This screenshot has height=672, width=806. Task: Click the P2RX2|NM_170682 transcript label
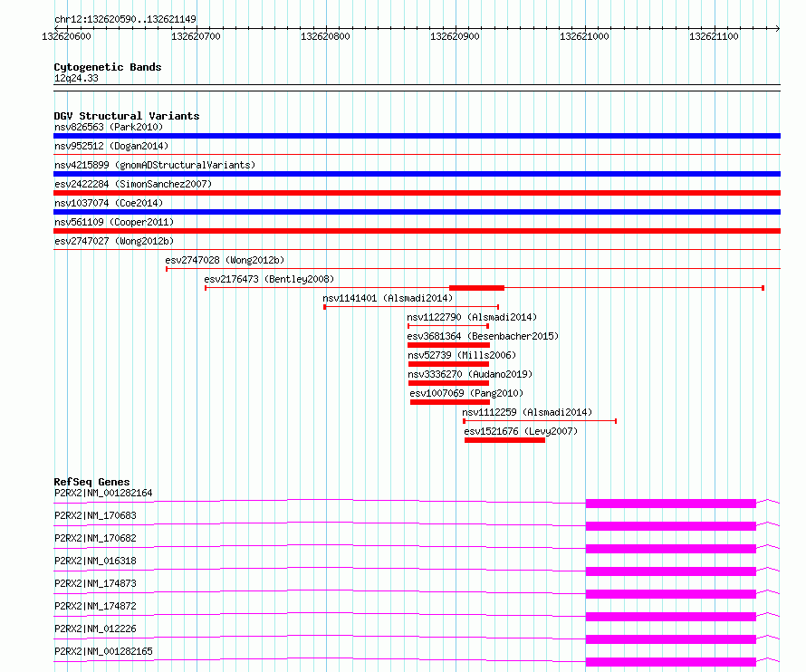(x=95, y=538)
